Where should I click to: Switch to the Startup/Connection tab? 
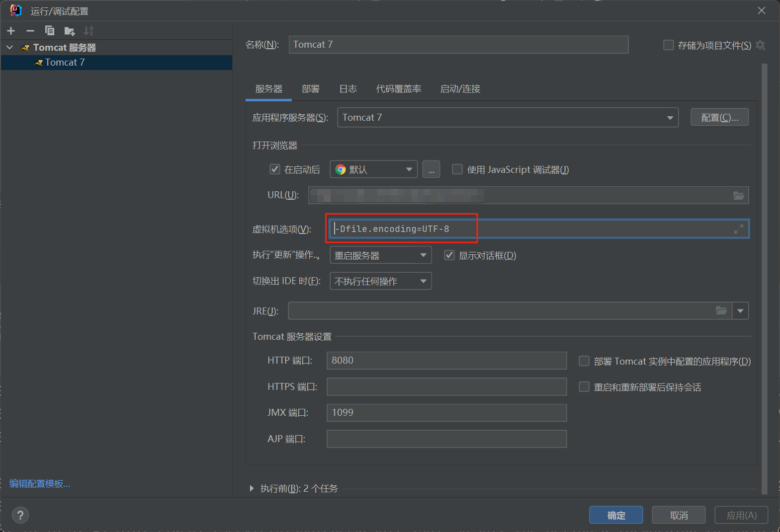coord(460,89)
